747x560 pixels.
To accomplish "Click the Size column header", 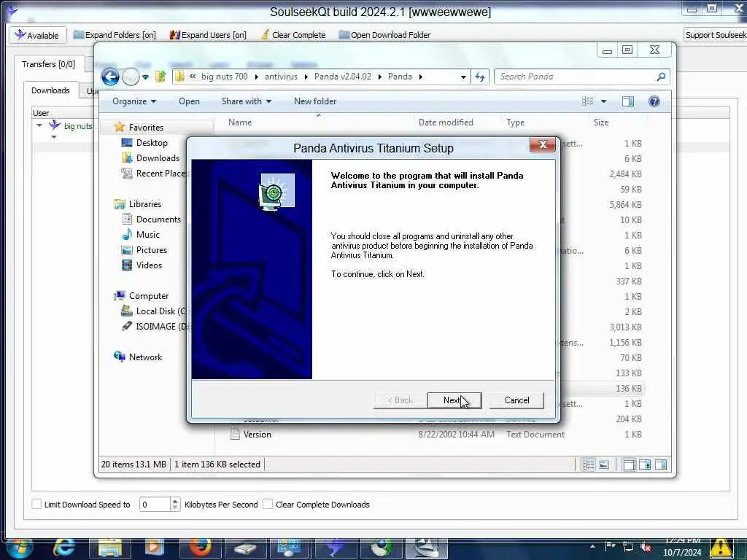I will point(601,122).
